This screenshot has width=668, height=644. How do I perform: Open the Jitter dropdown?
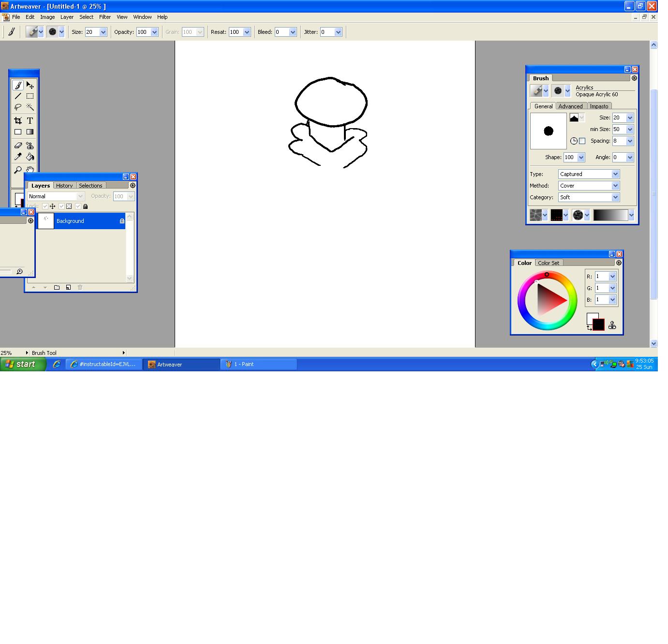click(338, 32)
